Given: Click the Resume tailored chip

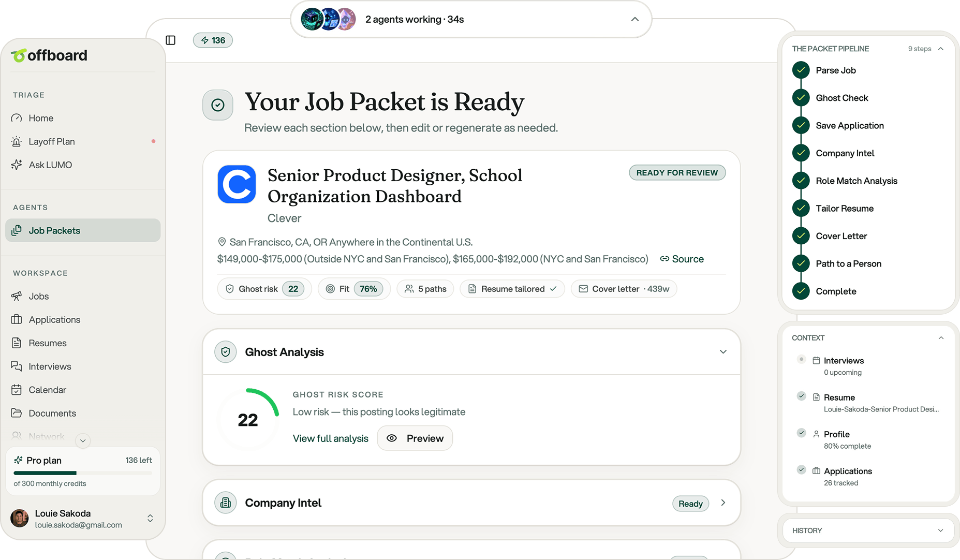Looking at the screenshot, I should 512,289.
